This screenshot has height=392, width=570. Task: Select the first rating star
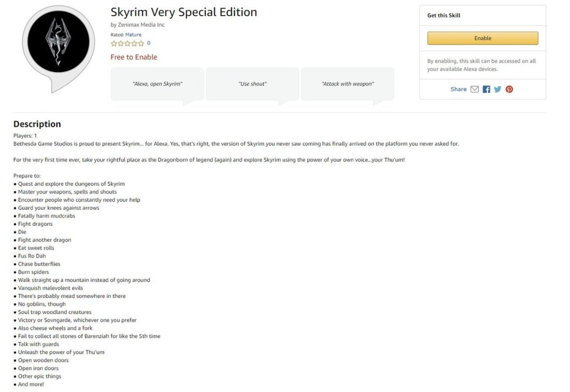click(x=114, y=43)
